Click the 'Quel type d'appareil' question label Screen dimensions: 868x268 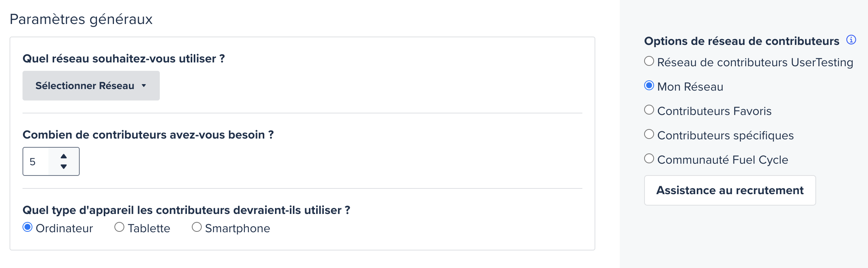tap(186, 210)
